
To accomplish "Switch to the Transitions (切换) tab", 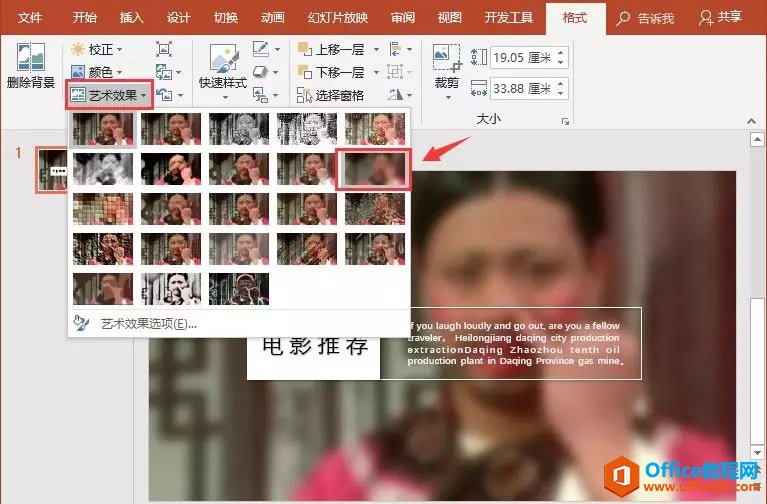I will (x=226, y=18).
